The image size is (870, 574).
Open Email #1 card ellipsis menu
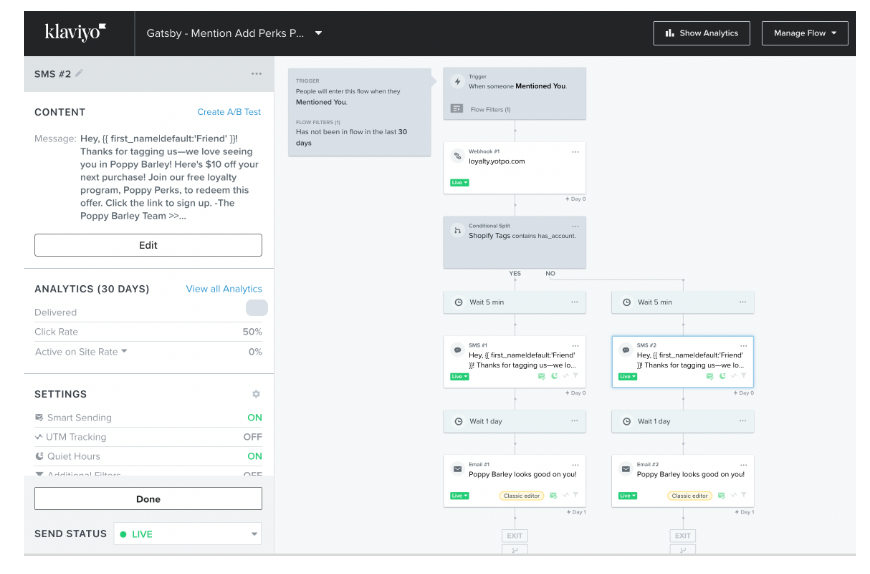[575, 465]
